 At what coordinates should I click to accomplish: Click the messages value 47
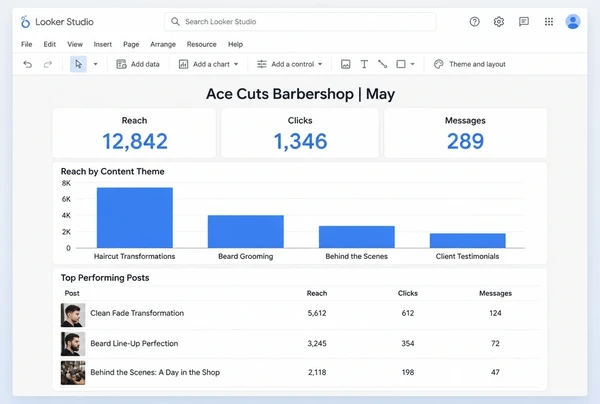click(x=495, y=372)
